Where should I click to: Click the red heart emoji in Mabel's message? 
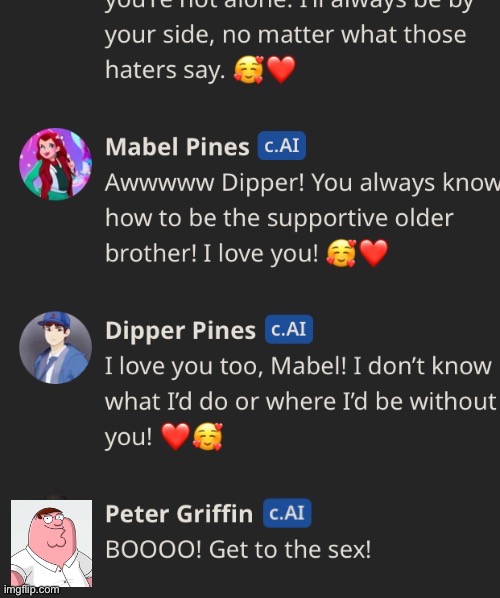[374, 253]
